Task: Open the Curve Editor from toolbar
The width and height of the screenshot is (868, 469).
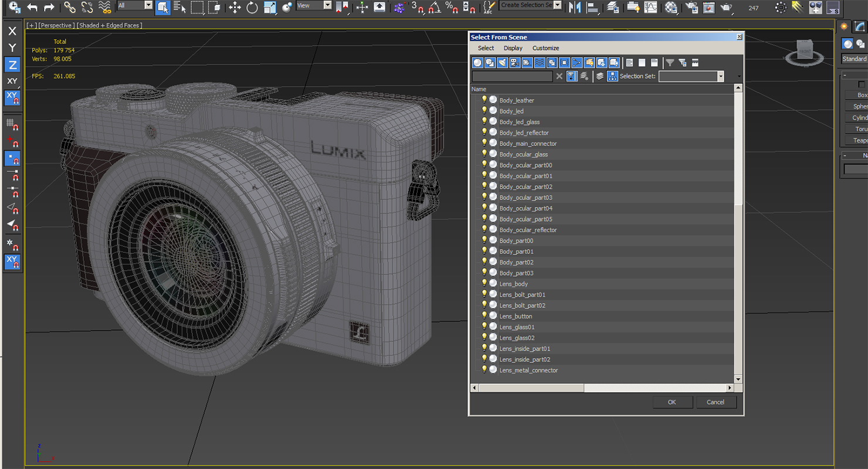Action: tap(651, 7)
